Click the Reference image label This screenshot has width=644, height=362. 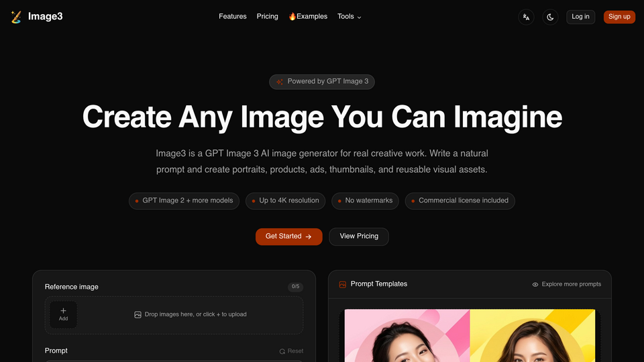(x=72, y=287)
